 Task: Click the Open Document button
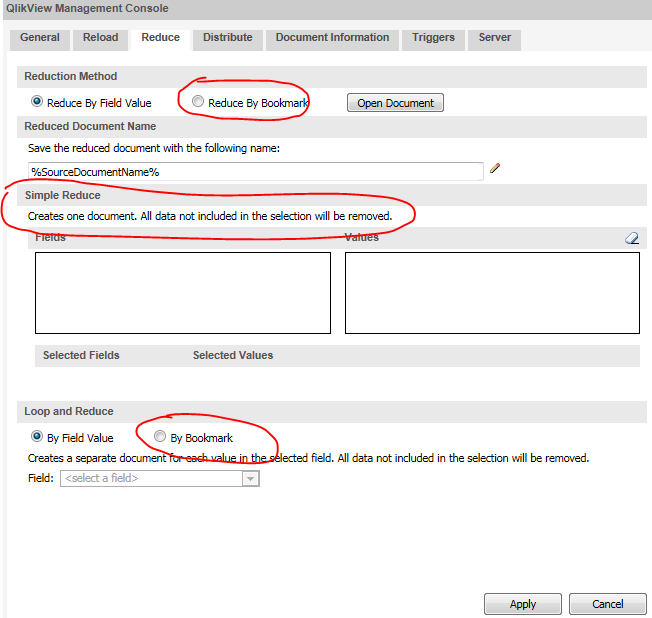click(395, 103)
